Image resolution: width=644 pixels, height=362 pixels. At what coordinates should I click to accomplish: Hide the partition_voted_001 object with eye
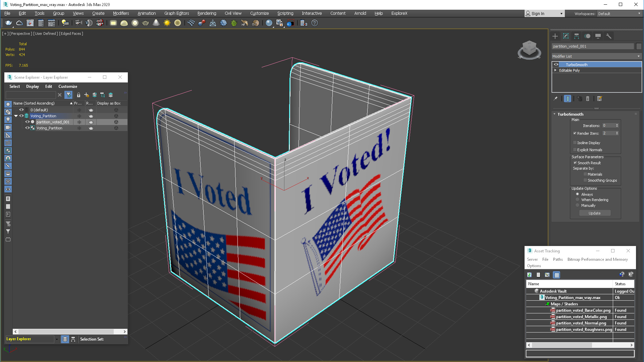tap(28, 122)
